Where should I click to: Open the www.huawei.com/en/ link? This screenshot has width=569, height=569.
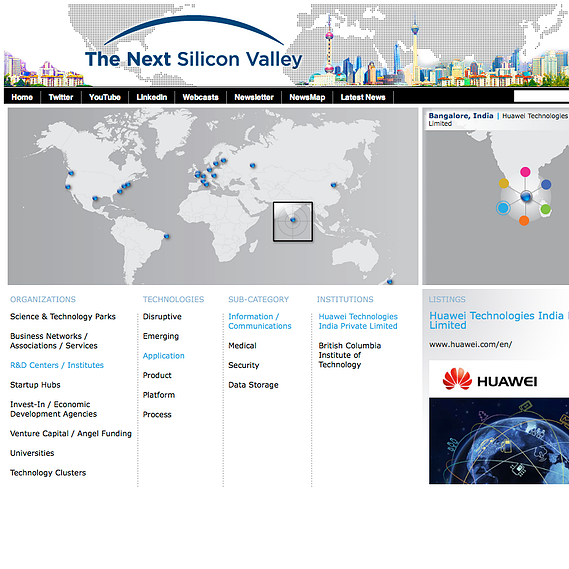(470, 344)
